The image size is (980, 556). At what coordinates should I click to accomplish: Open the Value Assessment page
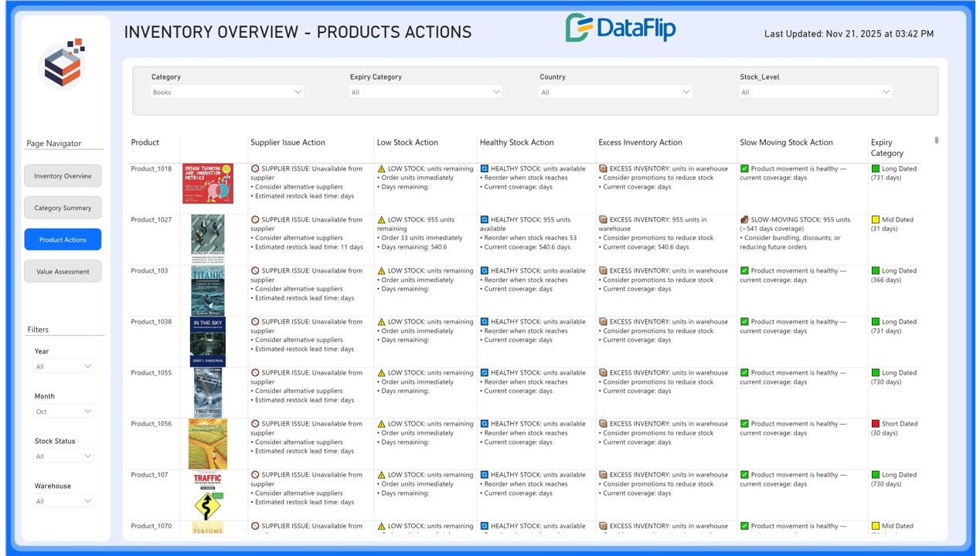pos(63,272)
